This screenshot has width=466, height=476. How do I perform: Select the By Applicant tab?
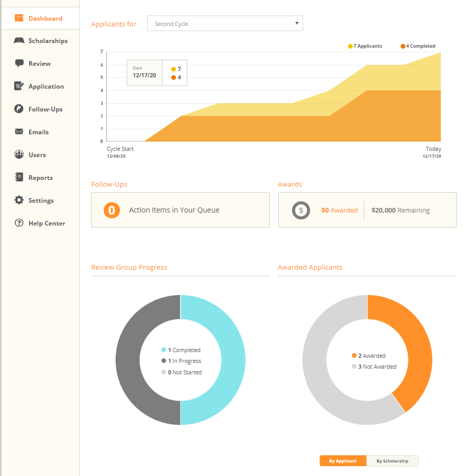point(342,461)
